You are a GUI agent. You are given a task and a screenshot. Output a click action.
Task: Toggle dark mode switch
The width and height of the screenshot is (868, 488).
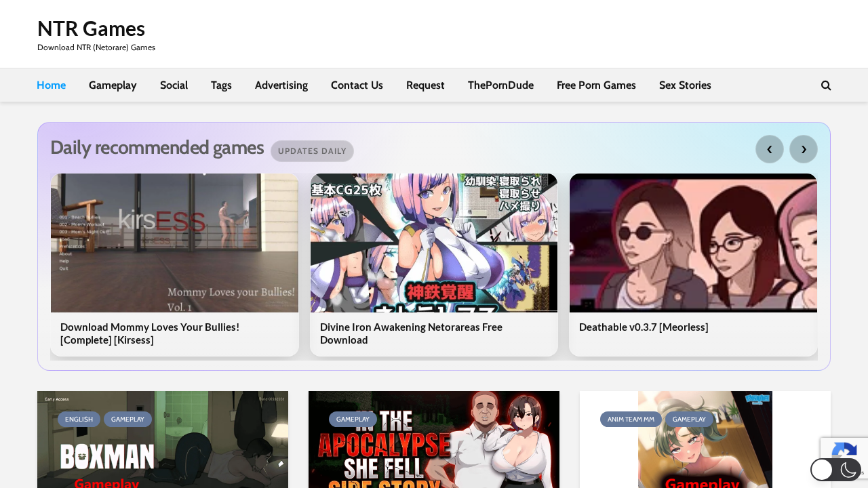coord(835,470)
